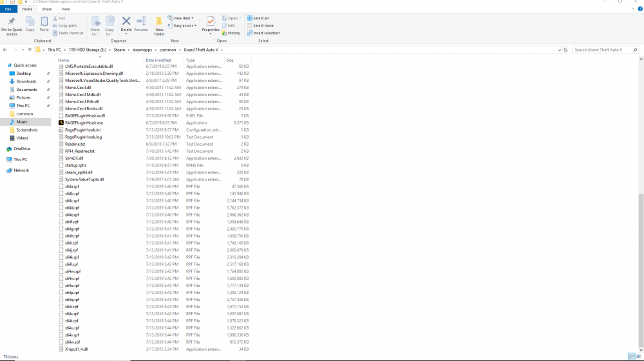
Task: Click the Open ribbon button
Action: 232,18
